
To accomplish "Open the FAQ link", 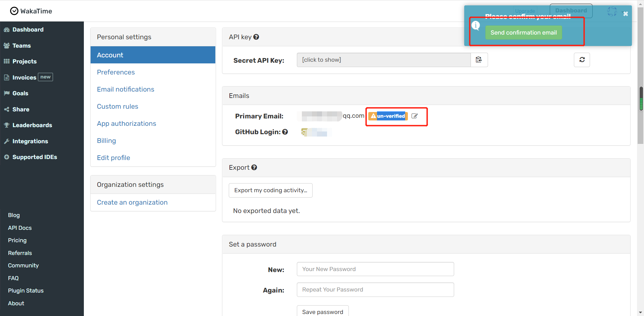I will coord(13,278).
